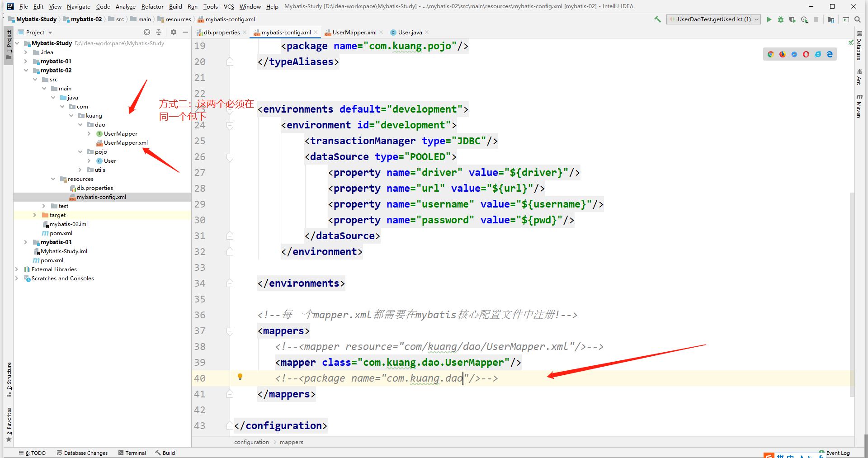Open in Firefox browser icon

783,54
